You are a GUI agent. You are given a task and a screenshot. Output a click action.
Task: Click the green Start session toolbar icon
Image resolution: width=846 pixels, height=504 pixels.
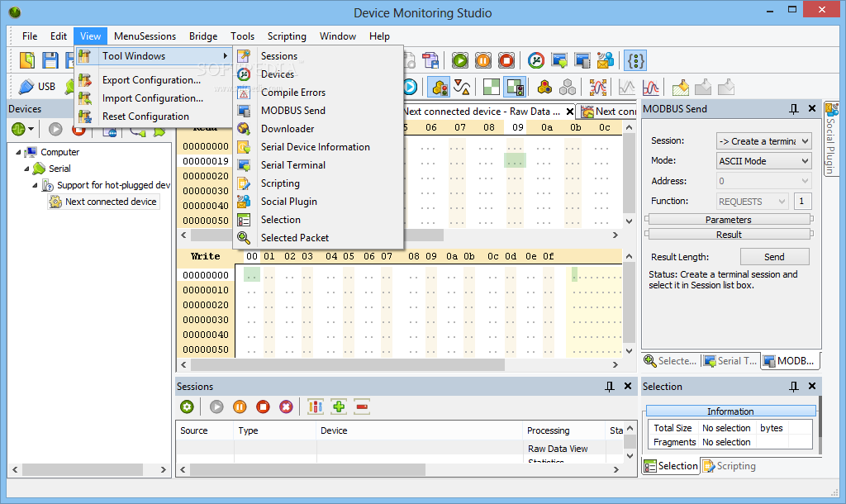(460, 60)
